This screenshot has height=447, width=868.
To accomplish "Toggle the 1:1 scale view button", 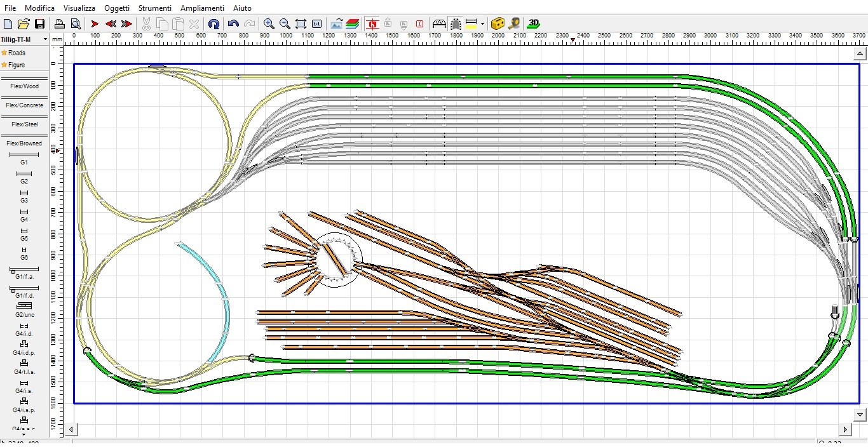I will [316, 23].
